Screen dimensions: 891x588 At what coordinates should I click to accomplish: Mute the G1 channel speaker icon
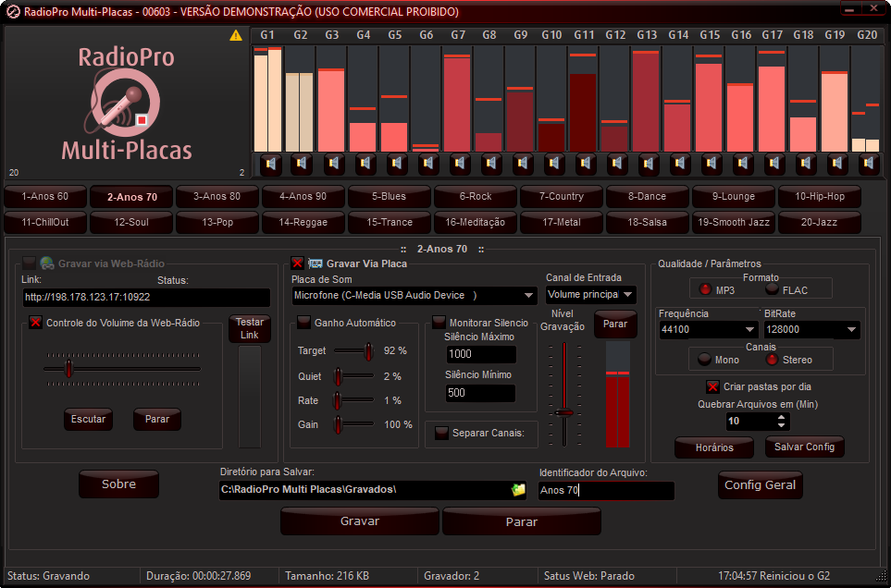(x=271, y=164)
